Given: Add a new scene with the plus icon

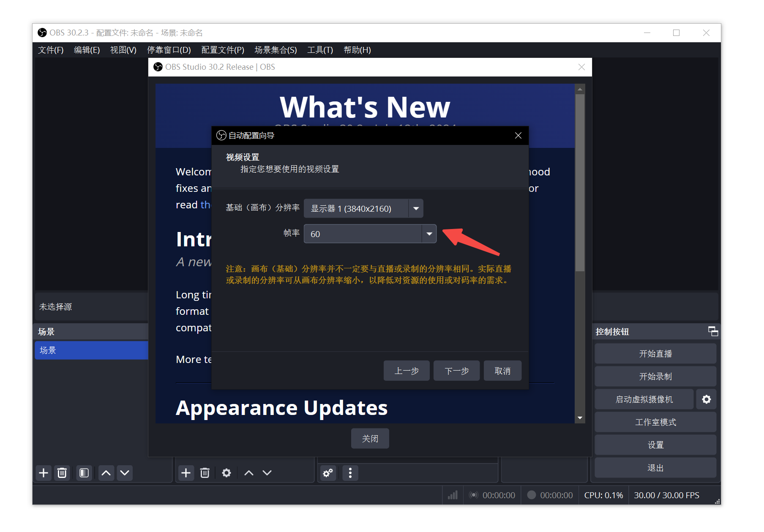Looking at the screenshot, I should 44,473.
